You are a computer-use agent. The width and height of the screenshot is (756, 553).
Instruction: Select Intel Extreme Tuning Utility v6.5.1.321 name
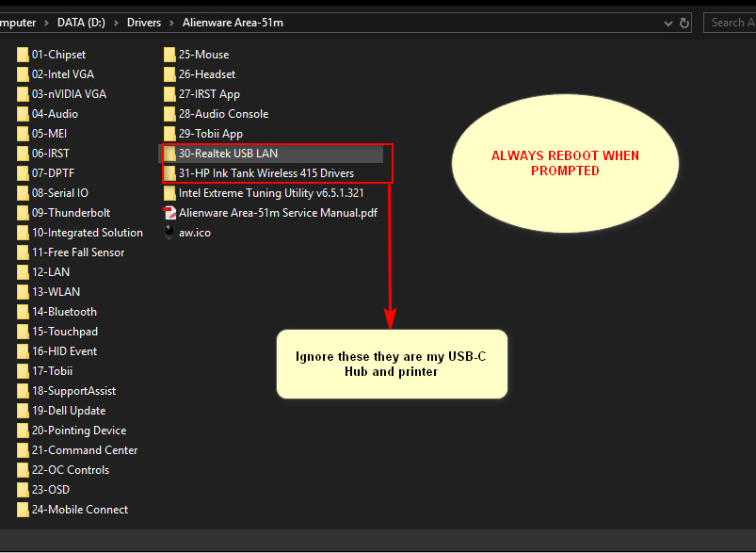click(271, 193)
